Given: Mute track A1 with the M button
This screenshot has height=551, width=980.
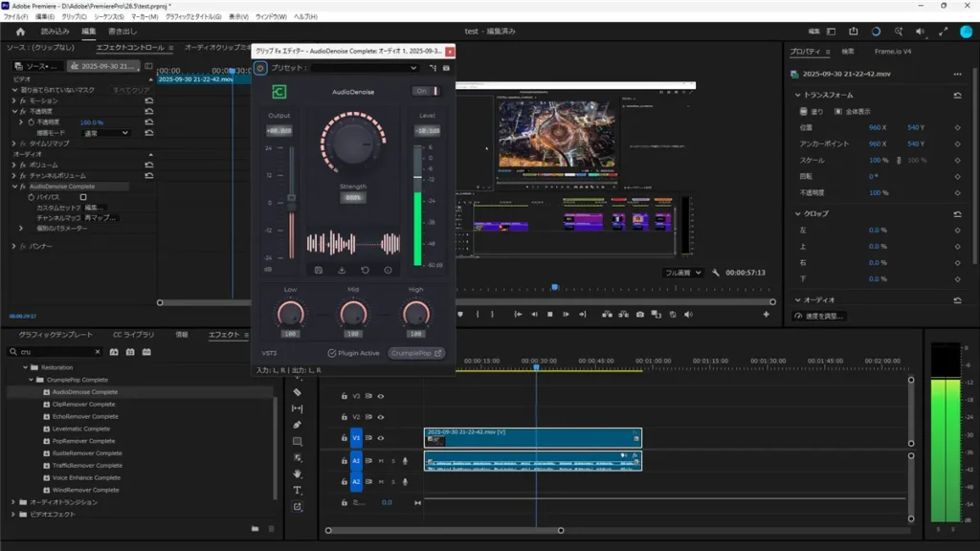Looking at the screenshot, I should [381, 461].
